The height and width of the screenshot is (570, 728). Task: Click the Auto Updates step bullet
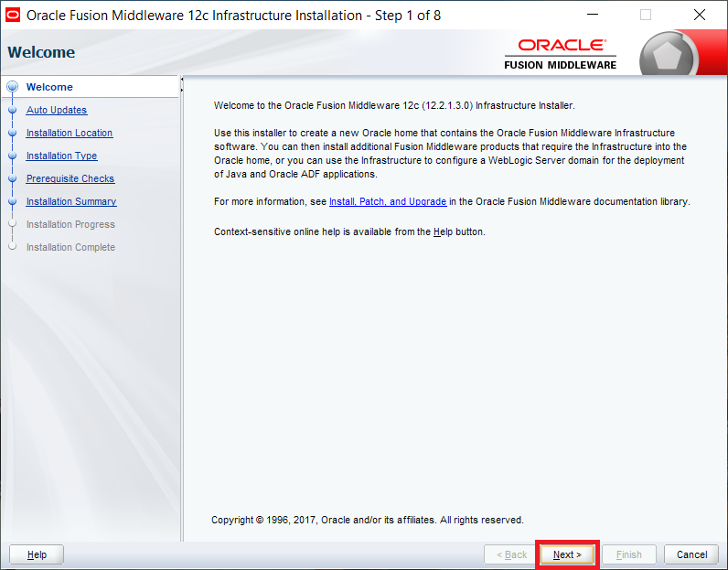pyautogui.click(x=13, y=110)
